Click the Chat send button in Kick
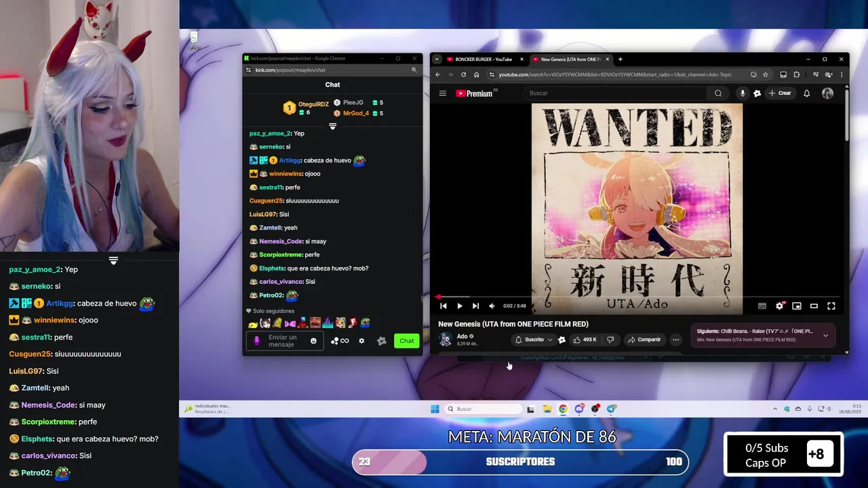 [407, 341]
